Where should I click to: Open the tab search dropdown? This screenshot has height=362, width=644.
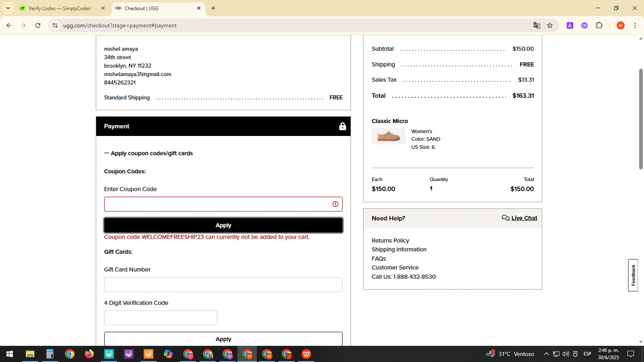tap(8, 8)
